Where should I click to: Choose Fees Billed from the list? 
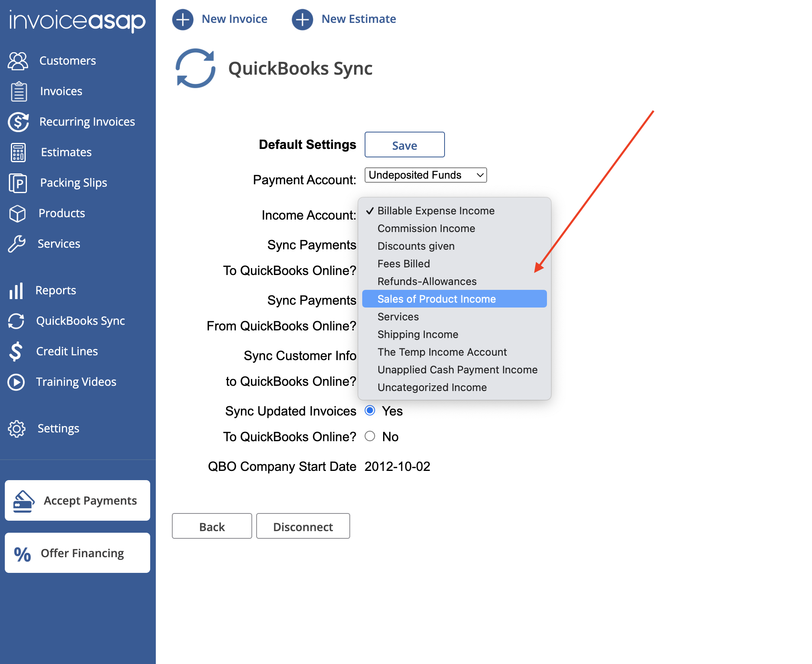[x=454, y=264]
